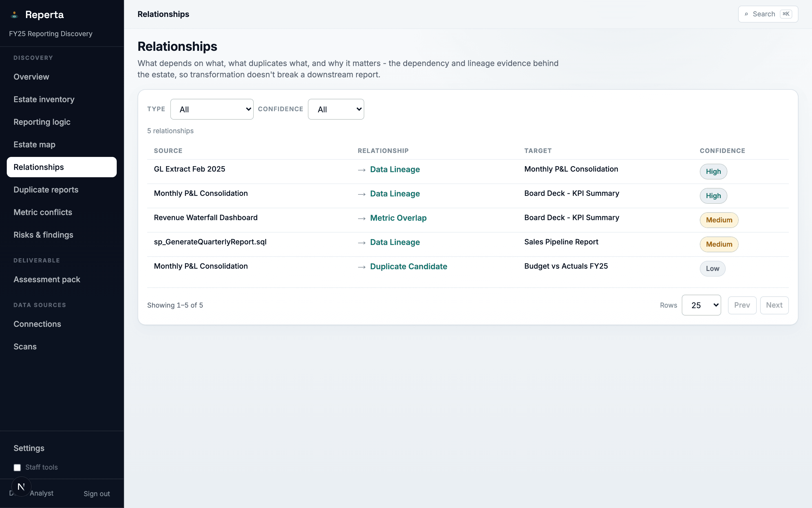
Task: Open the Assessment pack deliverable
Action: coord(62,279)
